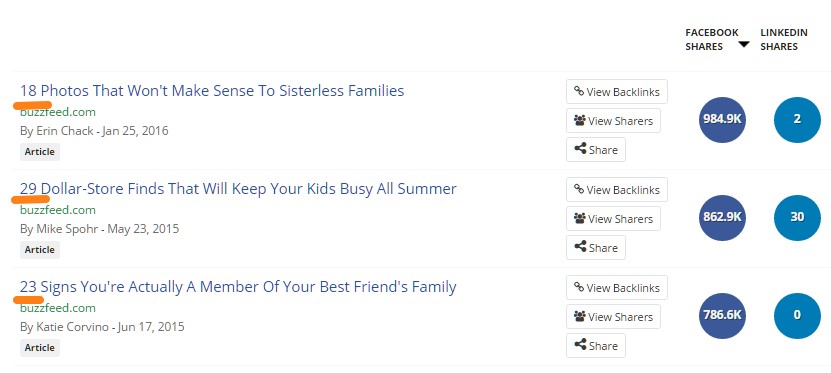Open the 23 Signs Best Friend's Family article
Image resolution: width=831 pixels, height=373 pixels.
[x=238, y=287]
